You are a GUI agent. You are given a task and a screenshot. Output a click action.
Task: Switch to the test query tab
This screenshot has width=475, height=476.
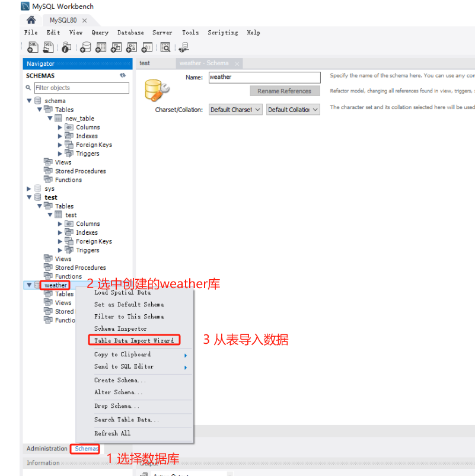click(x=145, y=63)
